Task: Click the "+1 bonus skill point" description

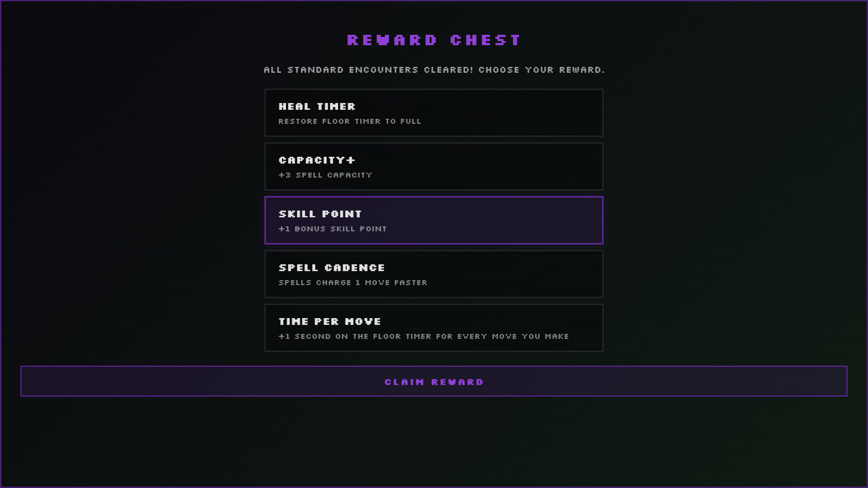Action: pos(332,229)
